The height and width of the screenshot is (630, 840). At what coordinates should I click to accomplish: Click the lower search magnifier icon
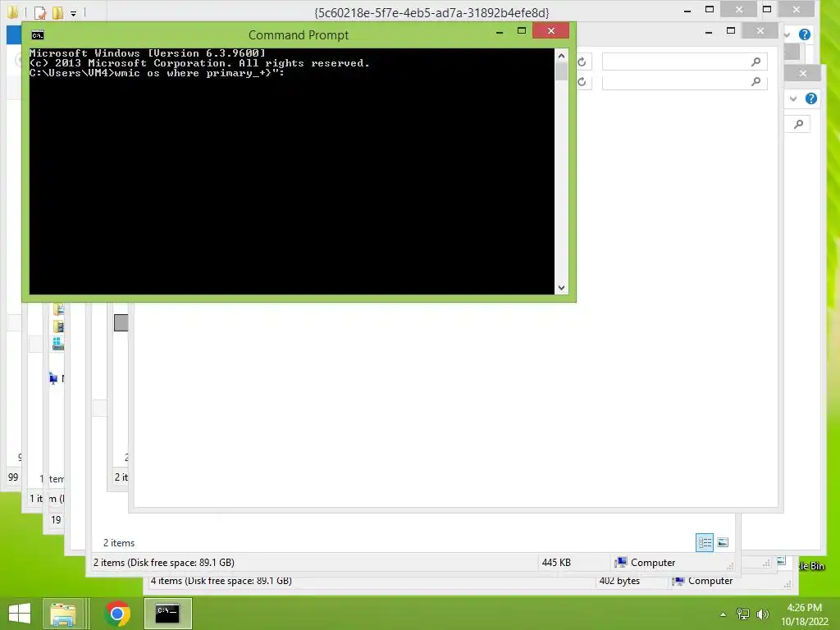pyautogui.click(x=756, y=81)
